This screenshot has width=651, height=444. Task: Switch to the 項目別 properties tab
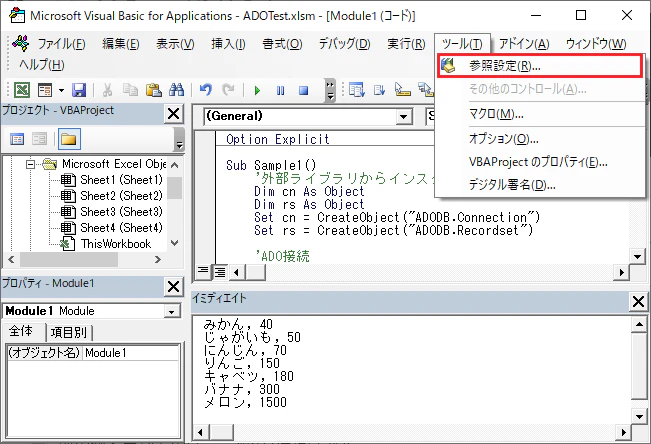point(69,332)
